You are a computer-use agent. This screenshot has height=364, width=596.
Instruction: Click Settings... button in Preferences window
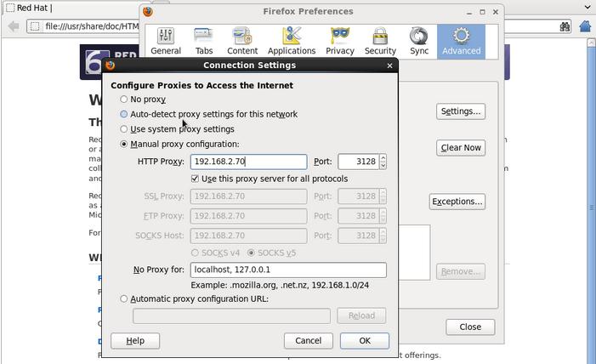click(x=461, y=111)
